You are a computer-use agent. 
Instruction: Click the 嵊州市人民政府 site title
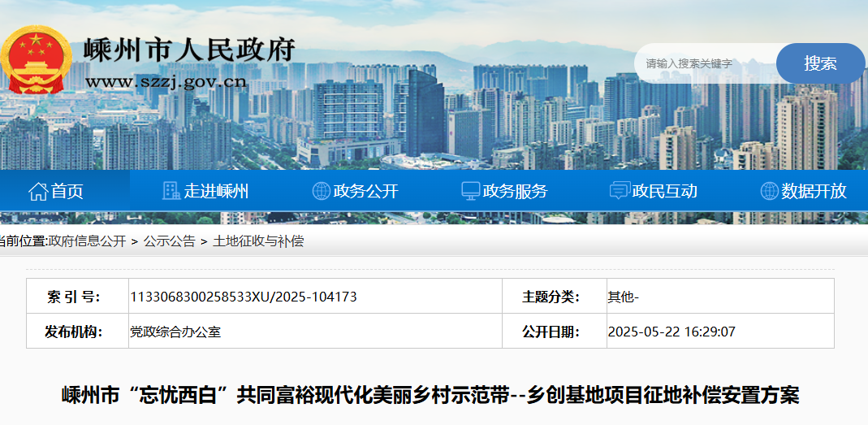click(x=189, y=50)
